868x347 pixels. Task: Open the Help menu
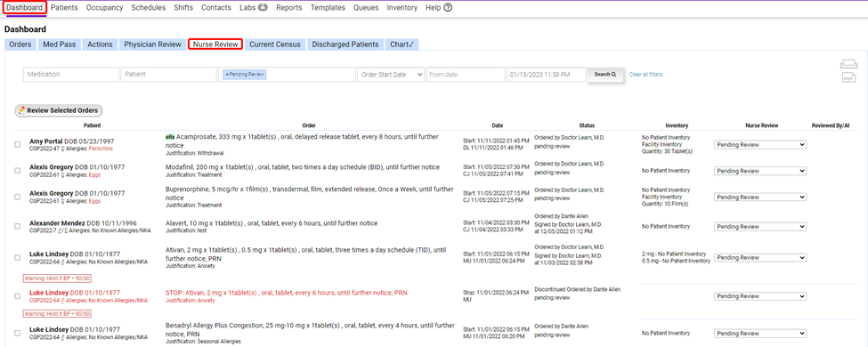(439, 8)
